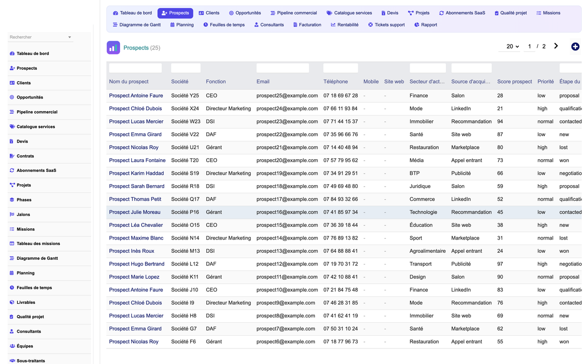Click the score value 97
The width and height of the screenshot is (588, 364).
click(x=500, y=264)
